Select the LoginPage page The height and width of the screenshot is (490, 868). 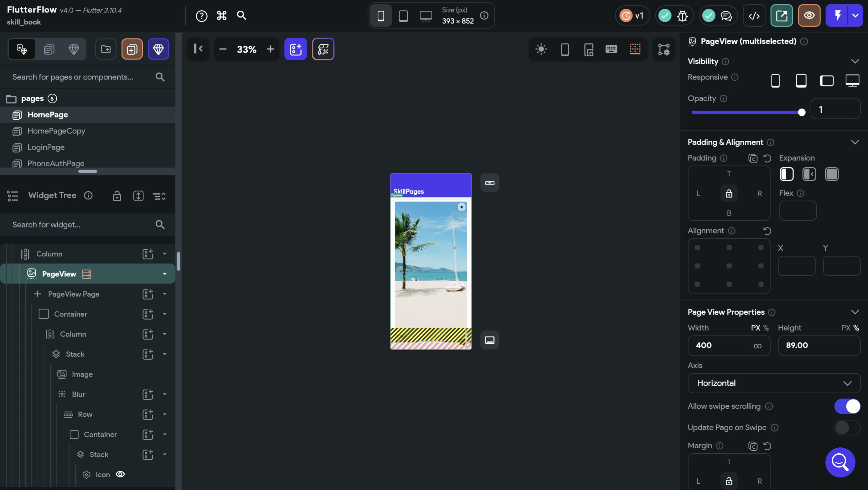click(x=46, y=147)
